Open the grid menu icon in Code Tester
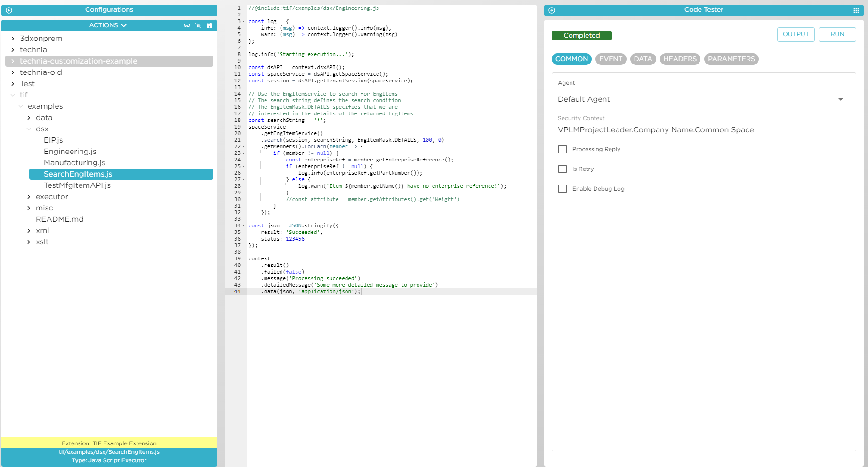 click(856, 9)
